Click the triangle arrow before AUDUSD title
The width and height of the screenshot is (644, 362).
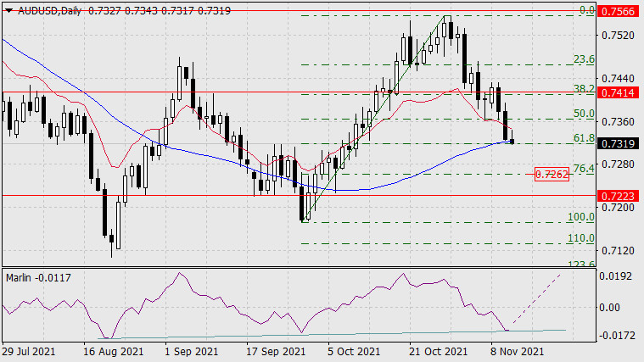tap(9, 11)
